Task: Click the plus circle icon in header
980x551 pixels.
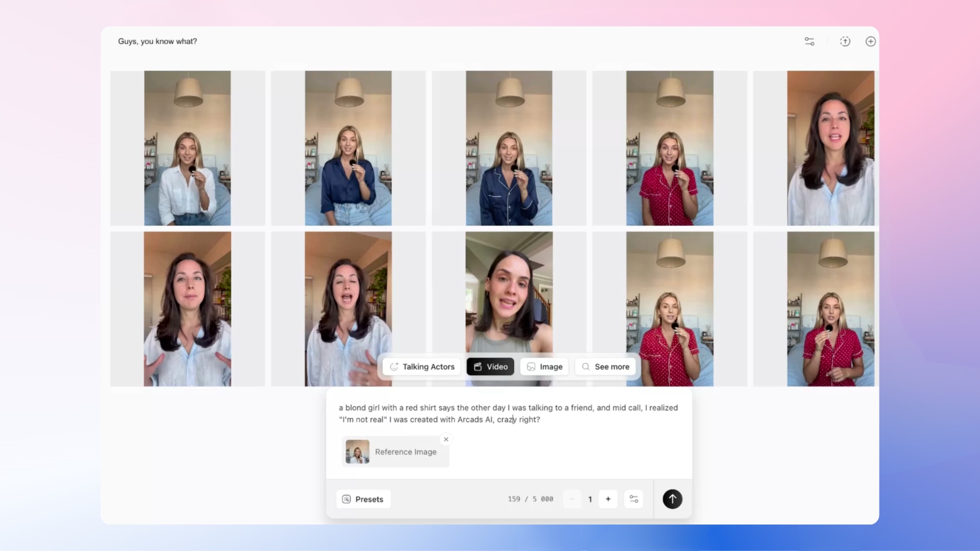Action: click(x=871, y=41)
